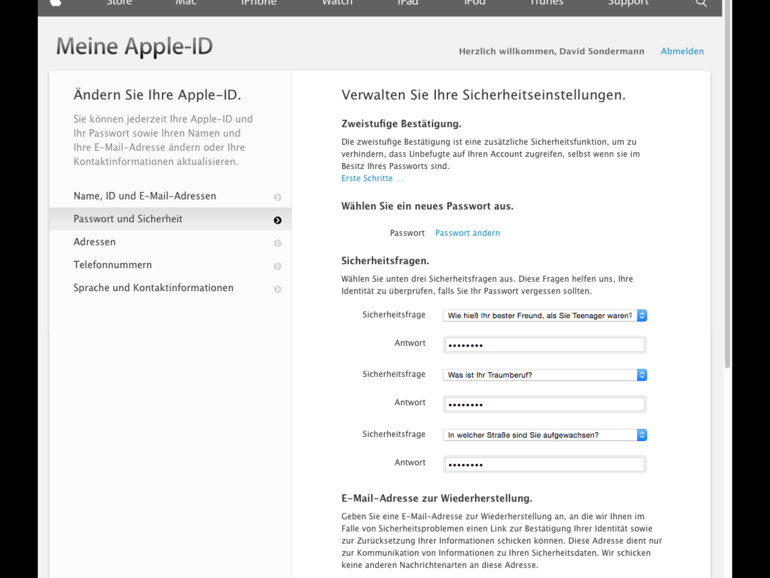Open the iPad navigation item
Image resolution: width=770 pixels, height=578 pixels.
coord(408,2)
